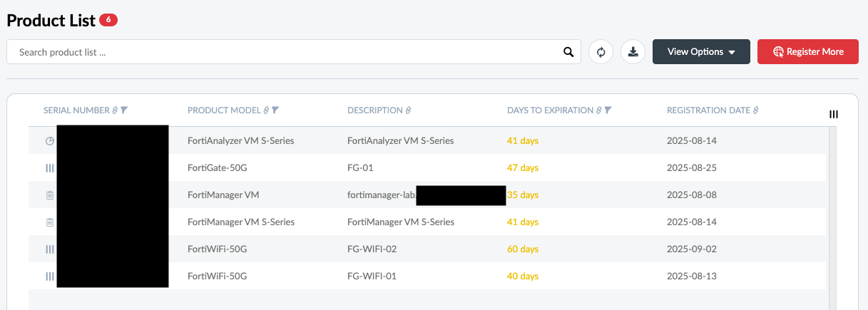This screenshot has height=310, width=868.
Task: Click the registration date 2025-09-02
Action: click(692, 249)
